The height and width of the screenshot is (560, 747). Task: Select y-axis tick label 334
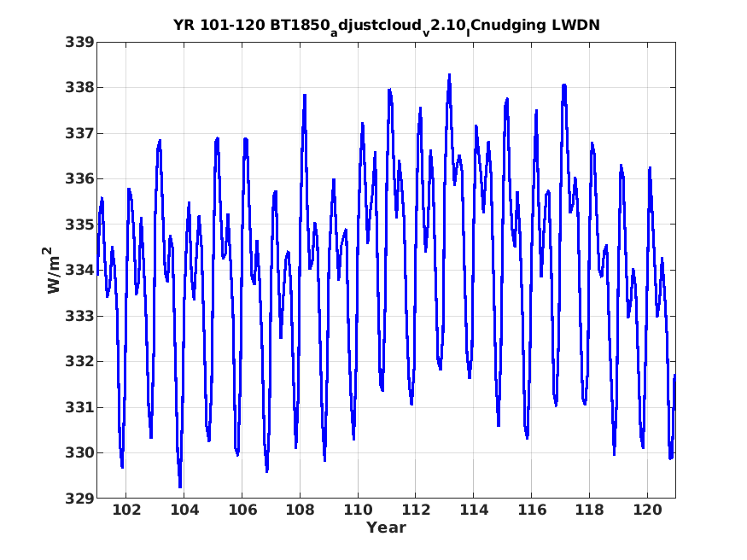pos(79,270)
